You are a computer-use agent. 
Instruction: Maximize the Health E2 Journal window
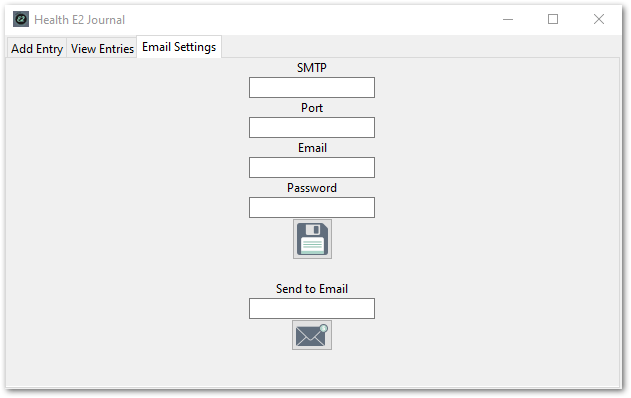pyautogui.click(x=553, y=19)
